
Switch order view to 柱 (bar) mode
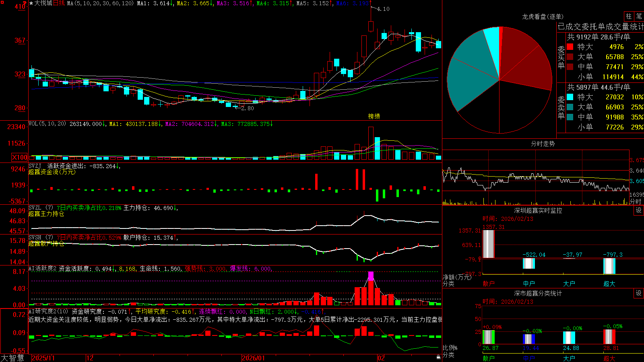point(629,16)
